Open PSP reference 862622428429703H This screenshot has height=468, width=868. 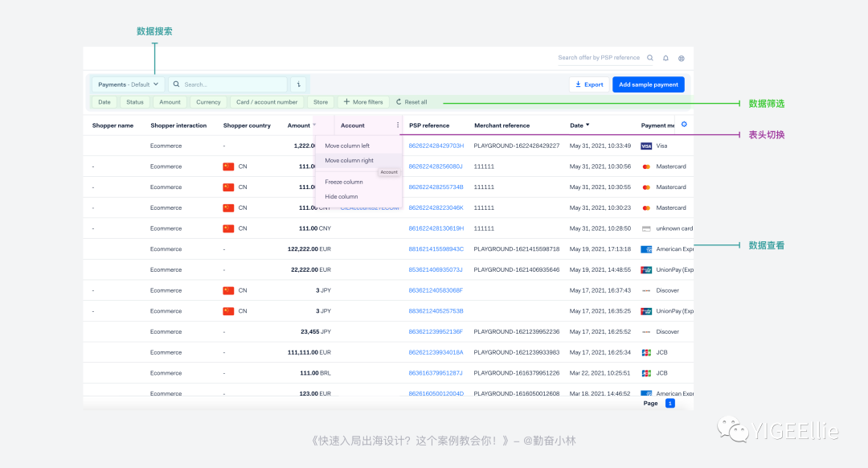(x=436, y=146)
